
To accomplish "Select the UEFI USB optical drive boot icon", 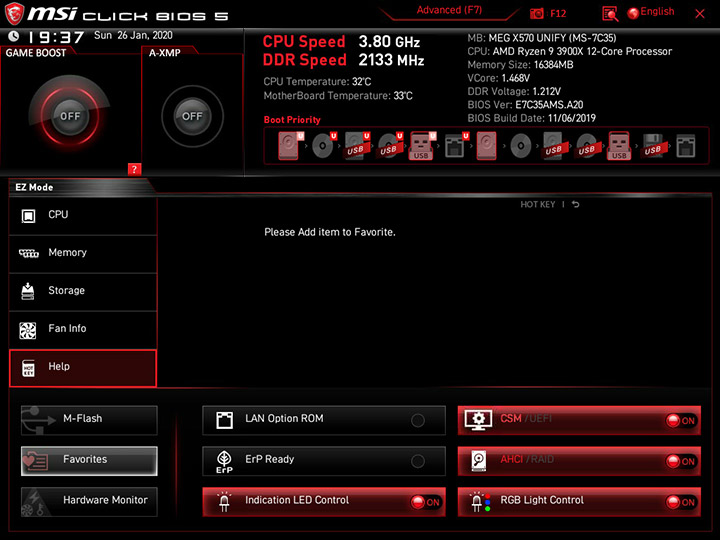I will pyautogui.click(x=389, y=146).
